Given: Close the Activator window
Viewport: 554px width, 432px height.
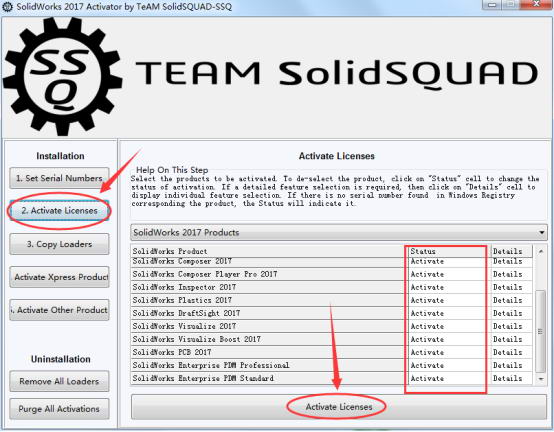Looking at the screenshot, I should coord(536,5).
